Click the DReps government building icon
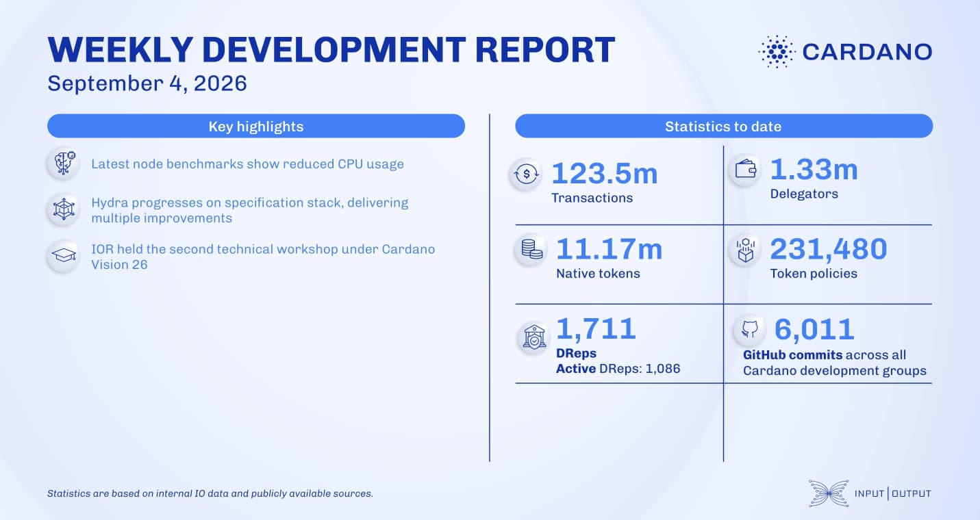 click(x=533, y=337)
